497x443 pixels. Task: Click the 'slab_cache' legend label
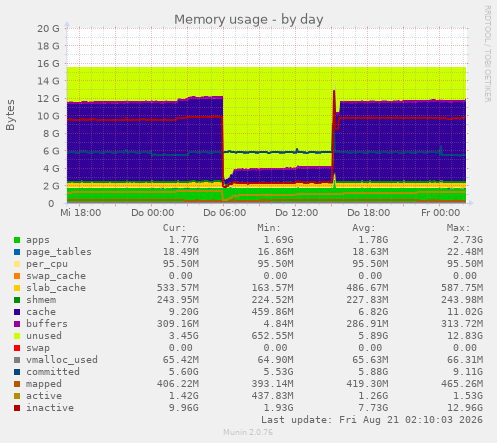pos(56,288)
